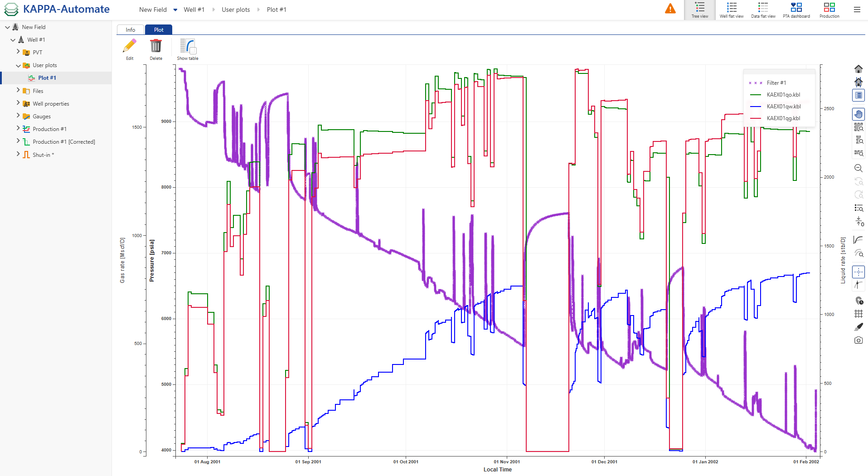Select the pan/hand tool in the plot toolbar
This screenshot has width=868, height=476.
coord(858,114)
